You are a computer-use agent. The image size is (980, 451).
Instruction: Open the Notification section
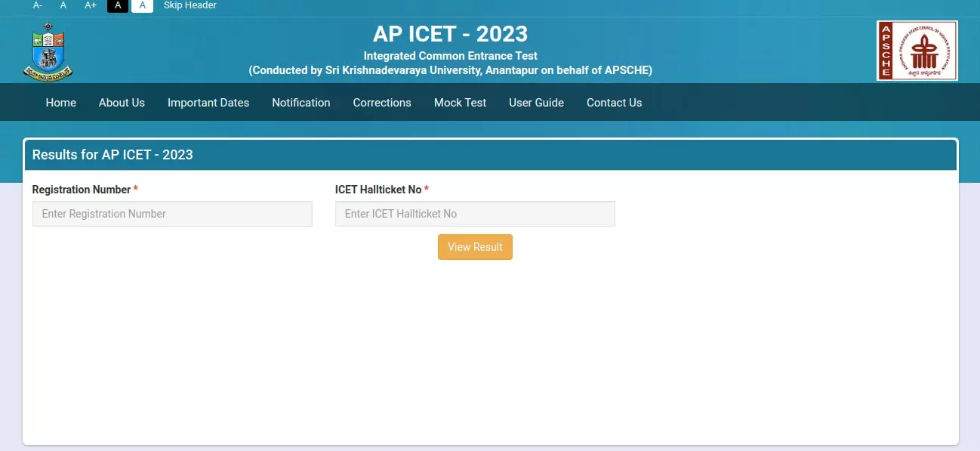click(300, 102)
